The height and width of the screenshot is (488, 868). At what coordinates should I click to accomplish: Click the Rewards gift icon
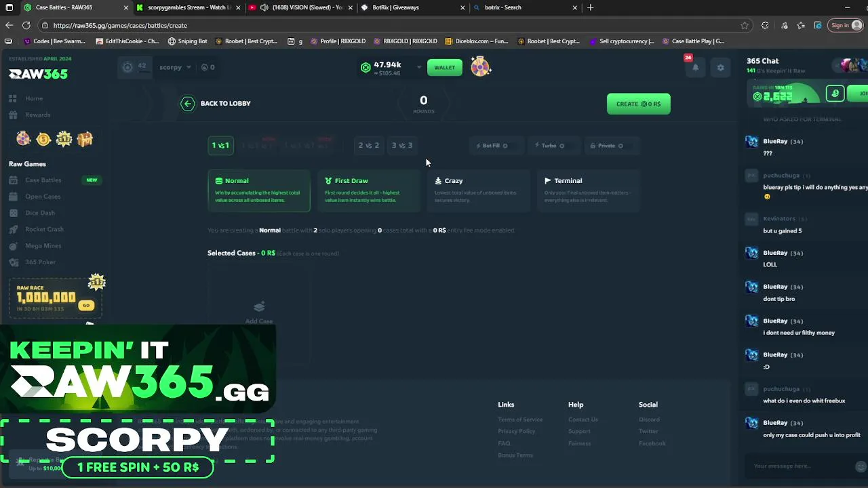tap(13, 115)
